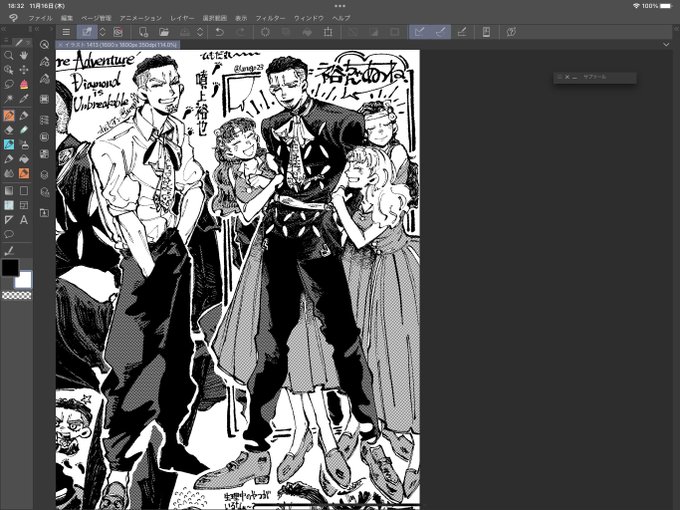Viewport: 680px width, 510px height.
Task: Select the Text tool
Action: pos(24,220)
